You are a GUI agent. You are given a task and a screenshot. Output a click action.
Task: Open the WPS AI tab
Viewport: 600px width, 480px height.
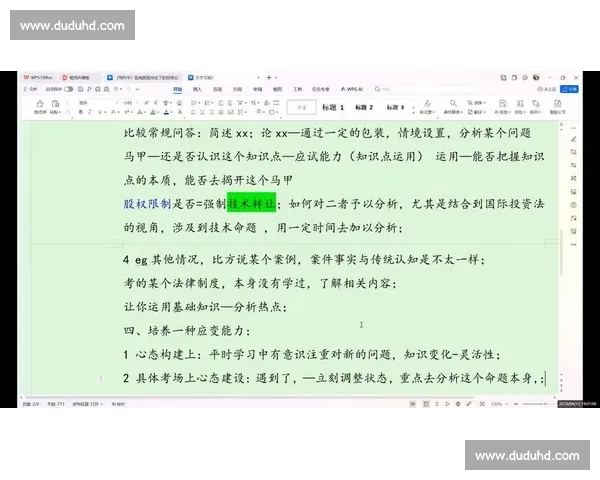point(352,89)
